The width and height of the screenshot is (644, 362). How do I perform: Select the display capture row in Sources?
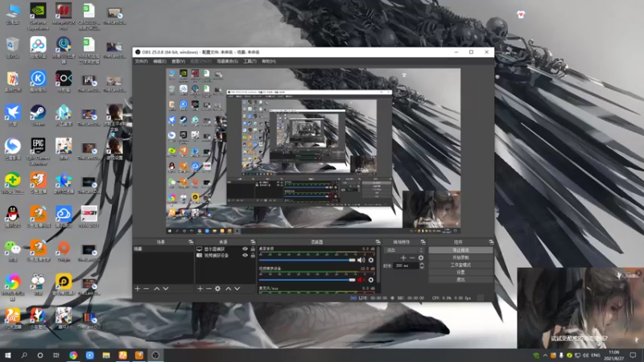point(225,249)
